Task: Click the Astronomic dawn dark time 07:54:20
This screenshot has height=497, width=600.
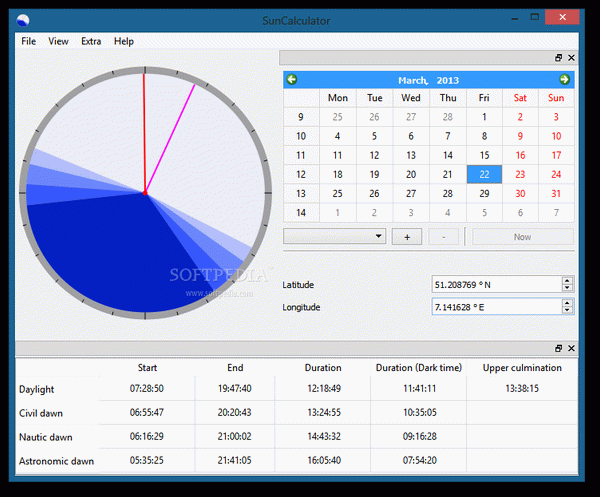Action: 419,460
